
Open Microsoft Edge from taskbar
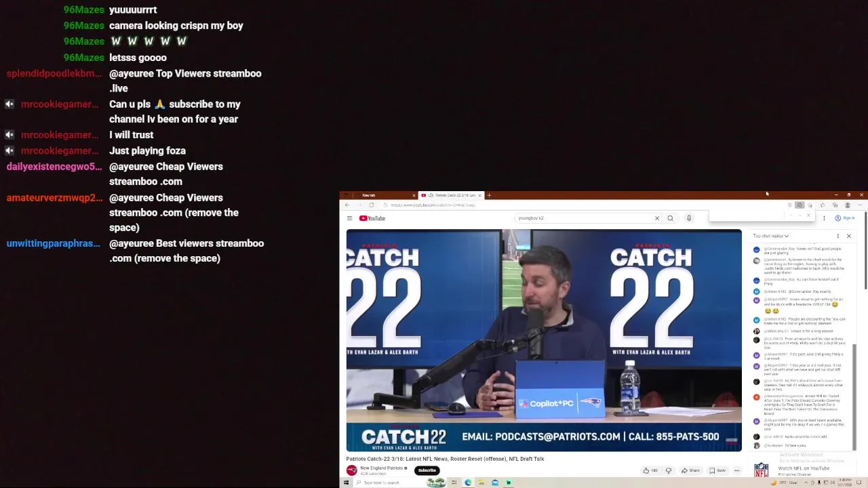[468, 483]
